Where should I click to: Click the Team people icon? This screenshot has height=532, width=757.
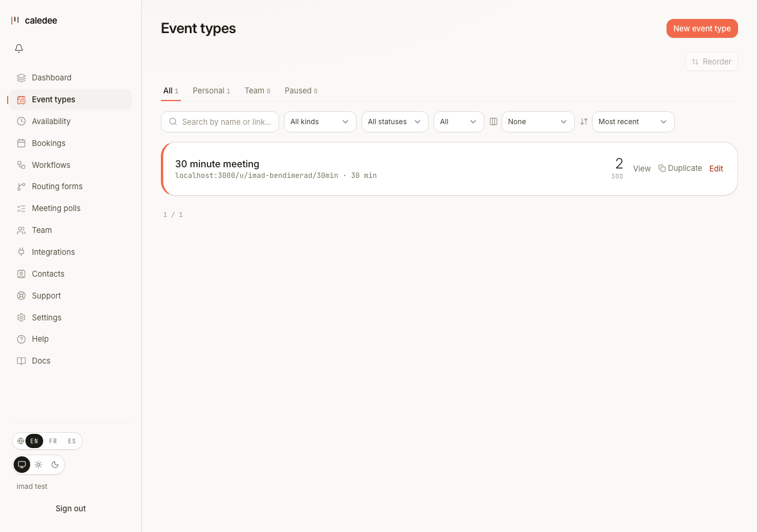pos(21,230)
